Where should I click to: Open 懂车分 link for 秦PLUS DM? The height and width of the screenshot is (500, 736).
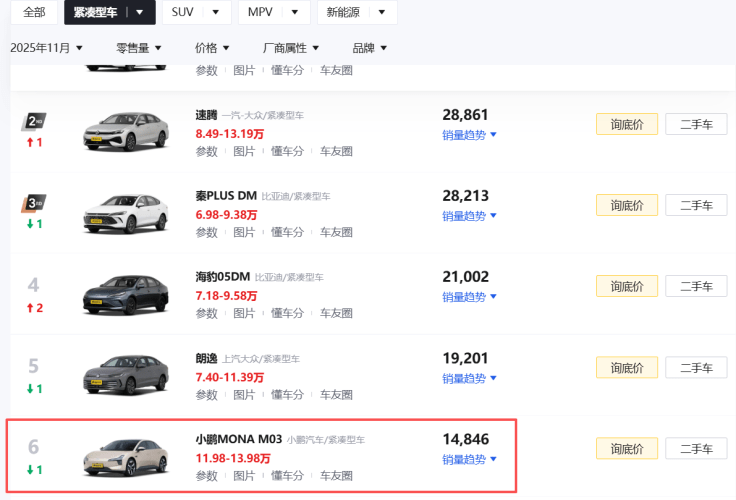287,232
